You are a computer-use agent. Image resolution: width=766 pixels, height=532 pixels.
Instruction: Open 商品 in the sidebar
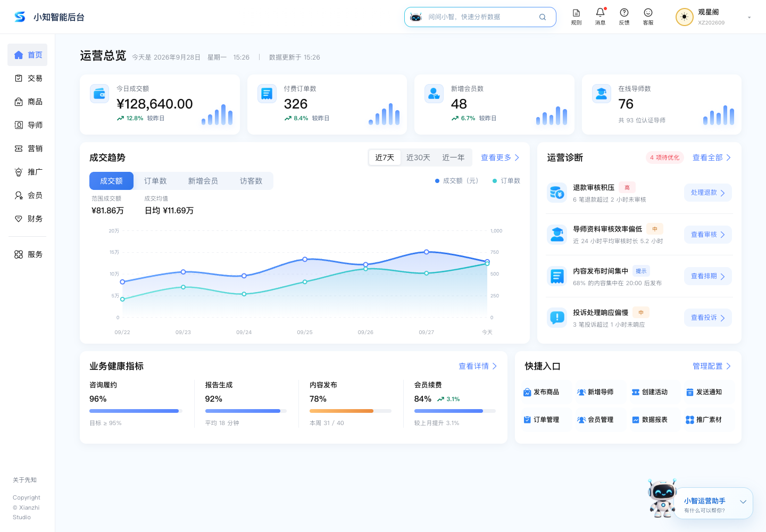click(x=28, y=102)
